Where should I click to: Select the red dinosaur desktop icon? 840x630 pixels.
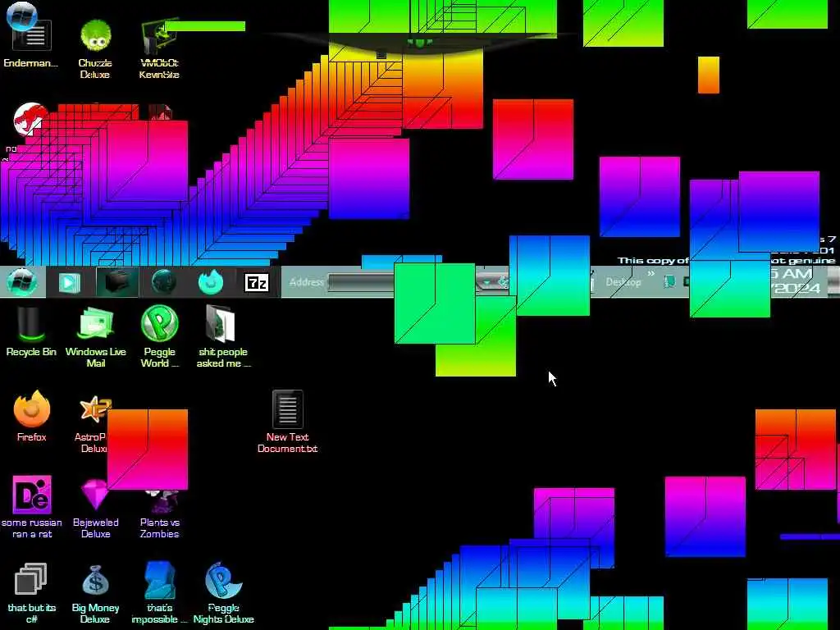[x=30, y=119]
